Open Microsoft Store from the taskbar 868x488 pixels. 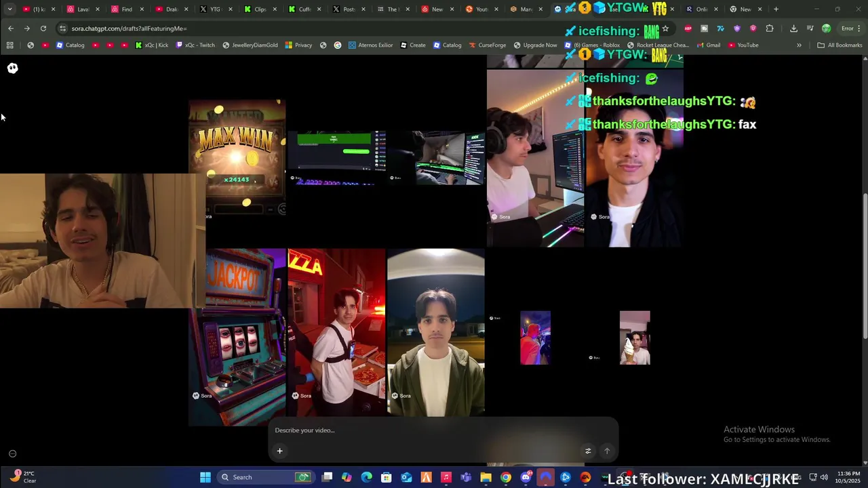[x=387, y=477]
